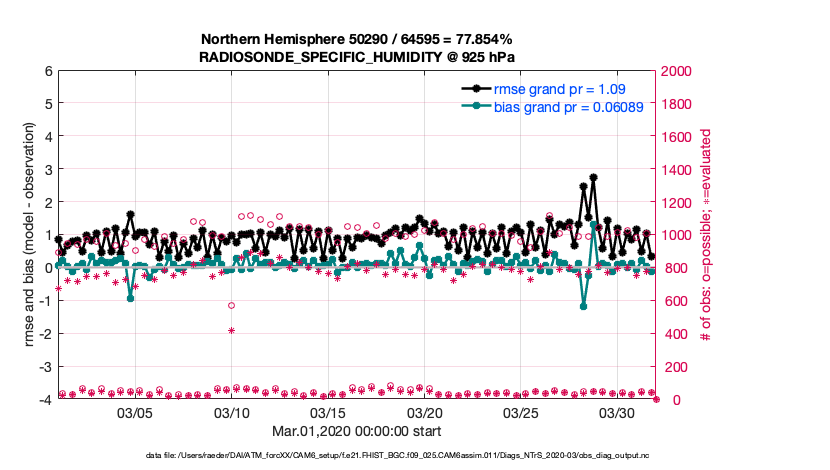Click the teal bias dip near 03/05

point(131,298)
